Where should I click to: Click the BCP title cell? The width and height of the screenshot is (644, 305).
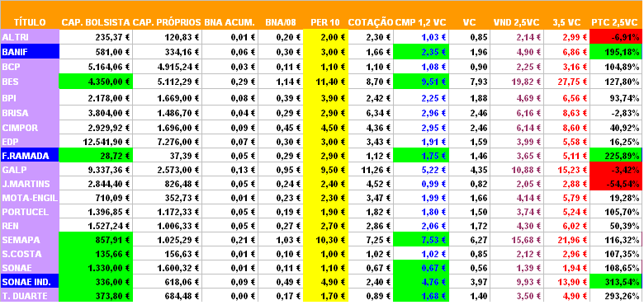click(30, 67)
